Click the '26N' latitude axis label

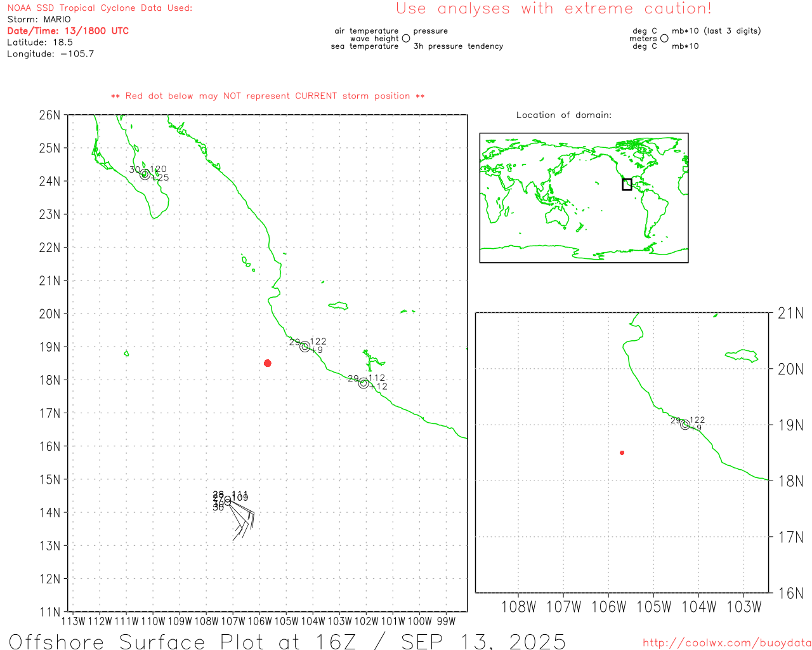[x=49, y=116]
